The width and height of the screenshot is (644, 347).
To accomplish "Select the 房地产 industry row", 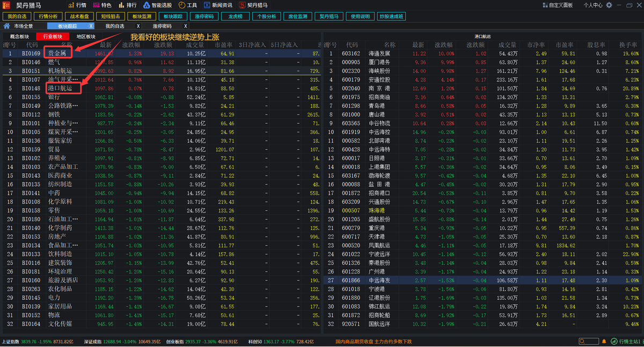I will click(161, 237).
